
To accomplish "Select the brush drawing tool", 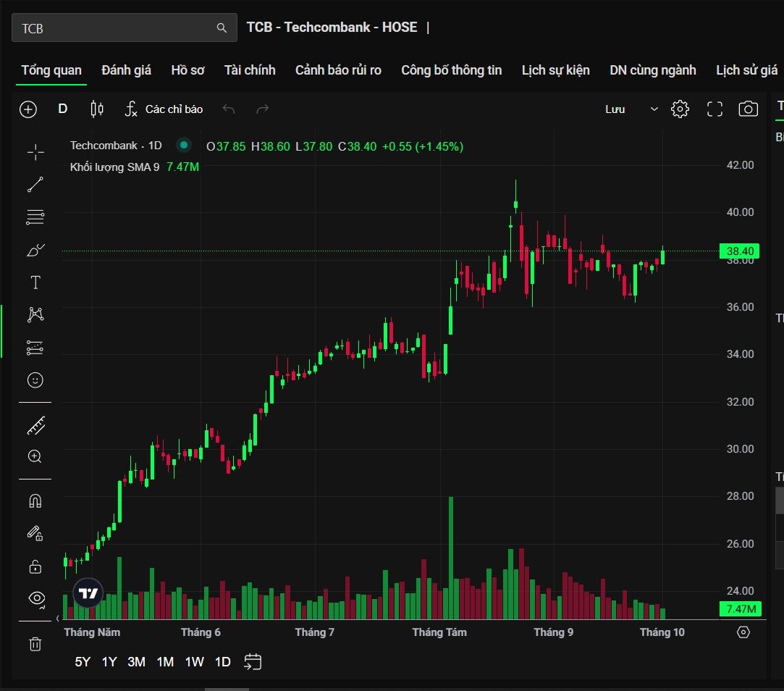I will 35,250.
